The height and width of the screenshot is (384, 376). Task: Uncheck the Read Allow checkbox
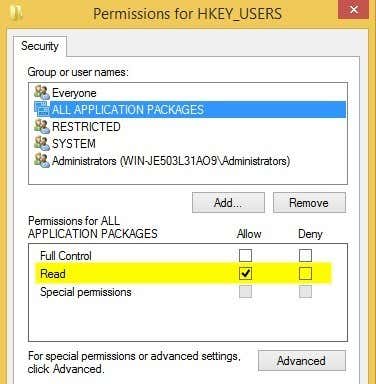coord(245,274)
